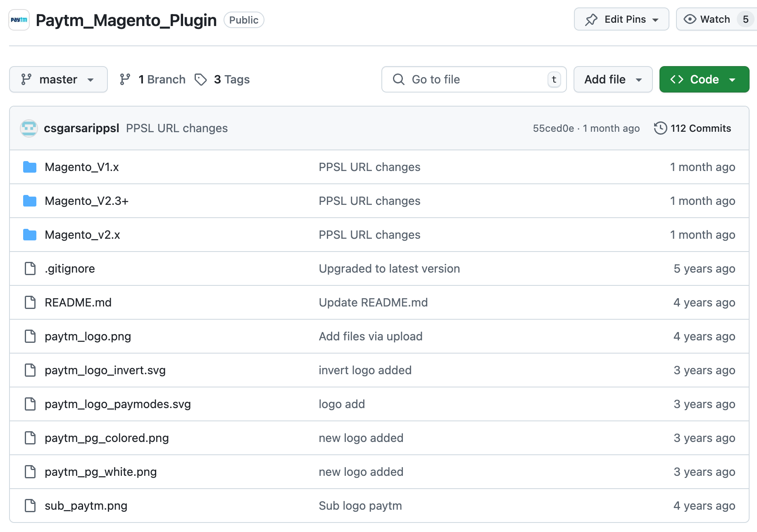Click the file icon for paytm_pg_white.png
This screenshot has width=757, height=532.
[x=30, y=472]
